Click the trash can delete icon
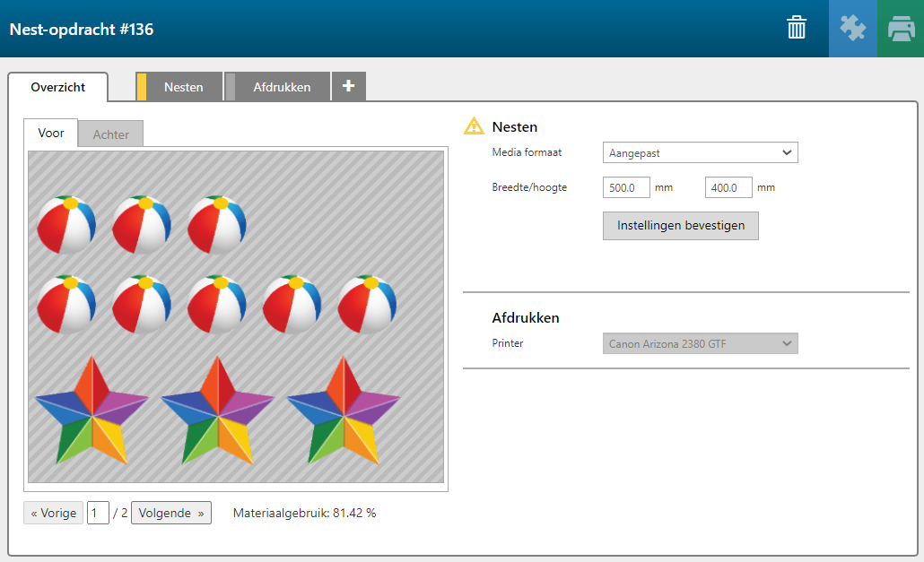Screen dimensions: 924x562 click(x=797, y=29)
